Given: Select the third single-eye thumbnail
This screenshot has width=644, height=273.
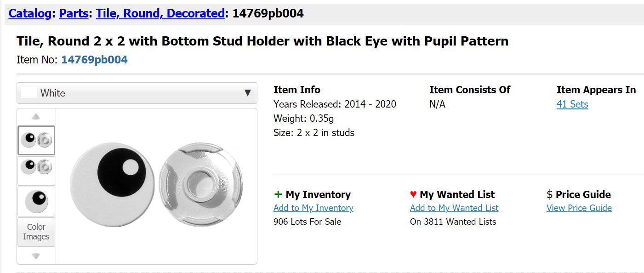Looking at the screenshot, I should [x=36, y=201].
